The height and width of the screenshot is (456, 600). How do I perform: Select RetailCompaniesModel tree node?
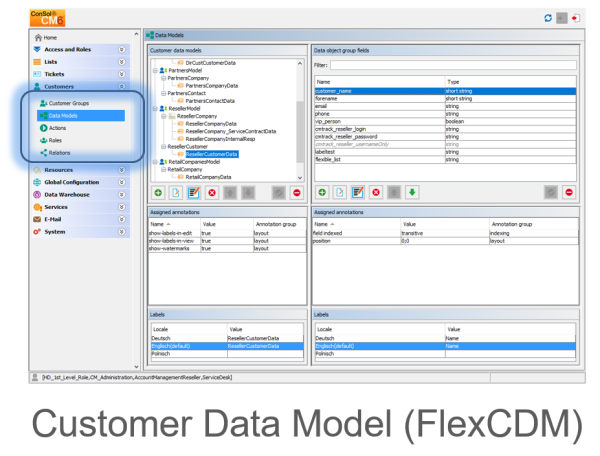194,162
